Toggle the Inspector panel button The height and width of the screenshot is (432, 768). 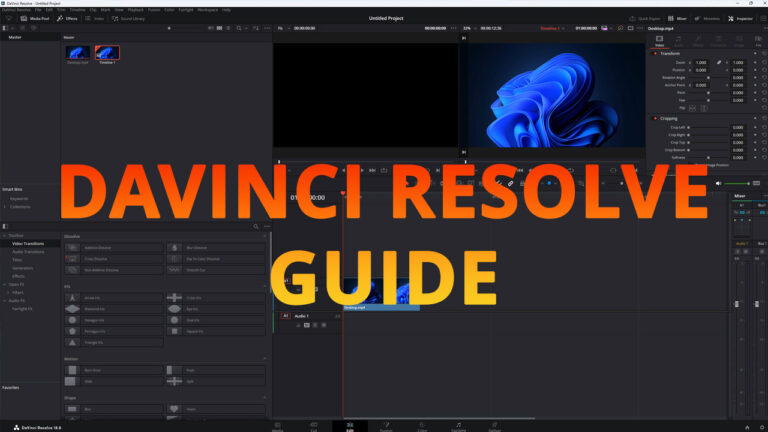pyautogui.click(x=740, y=19)
